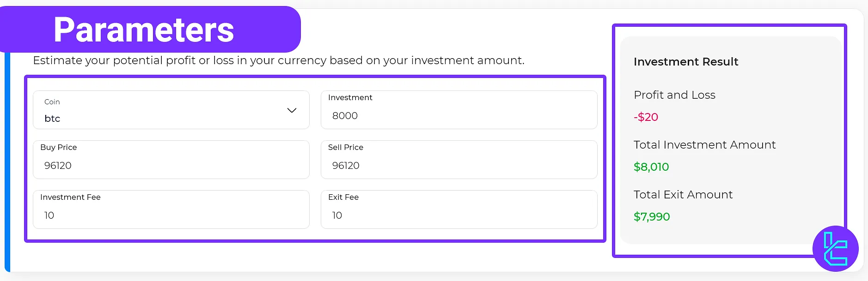Click the purple brand logo icon
This screenshot has width=868, height=281.
pos(835,248)
